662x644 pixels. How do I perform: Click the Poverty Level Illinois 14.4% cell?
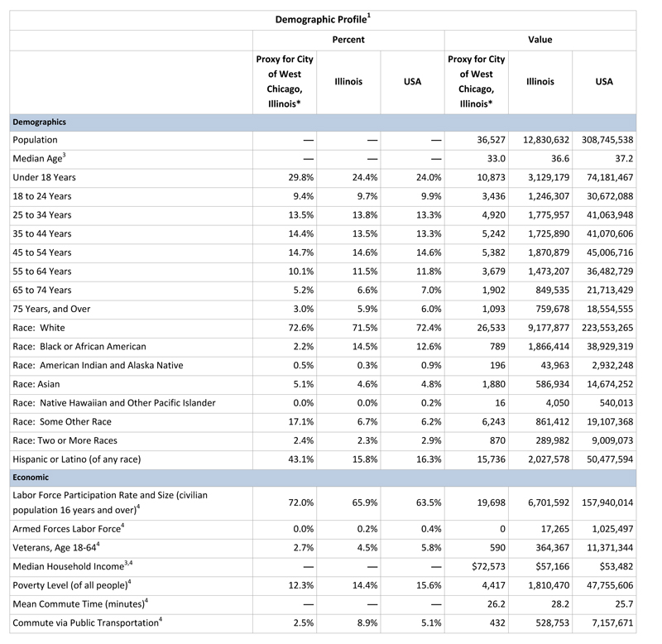click(365, 585)
